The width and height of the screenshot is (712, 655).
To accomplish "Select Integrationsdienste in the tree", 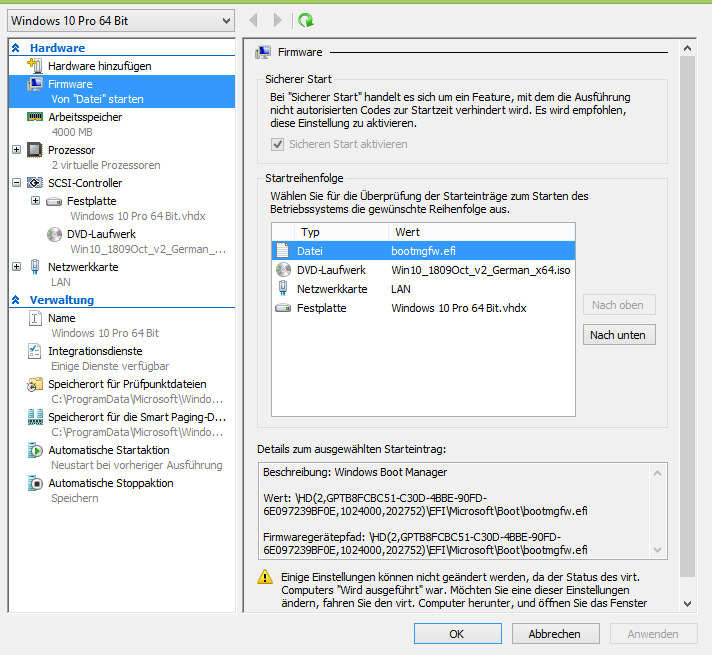I will pos(95,351).
